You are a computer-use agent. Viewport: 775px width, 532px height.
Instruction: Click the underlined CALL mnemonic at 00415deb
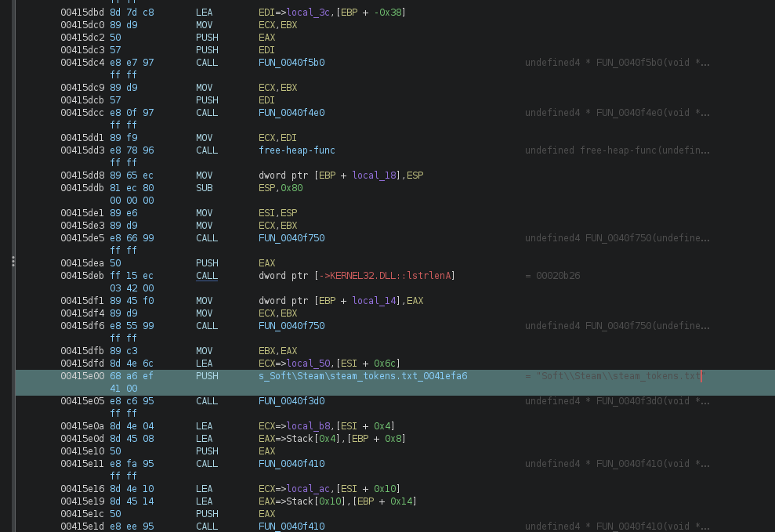[207, 276]
